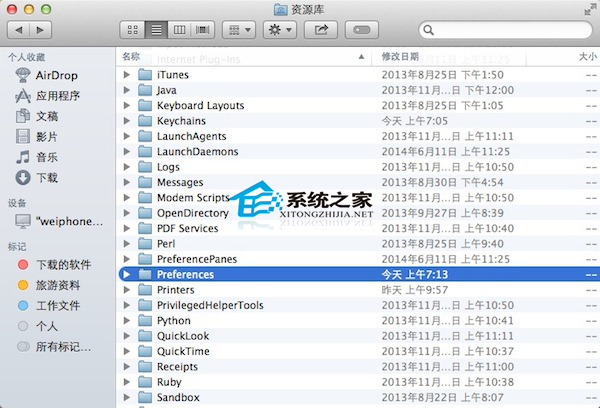Select the Receipts folder icon

(x=145, y=366)
